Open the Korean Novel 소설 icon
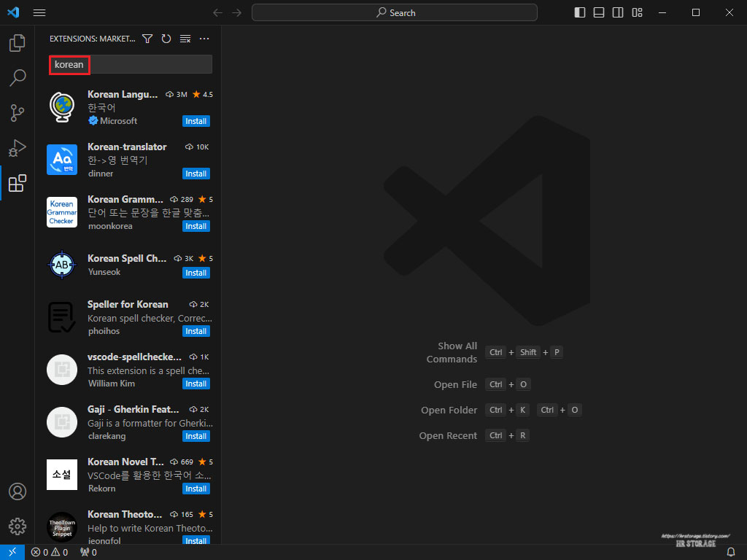Screen dimensions: 747x560 coord(62,474)
